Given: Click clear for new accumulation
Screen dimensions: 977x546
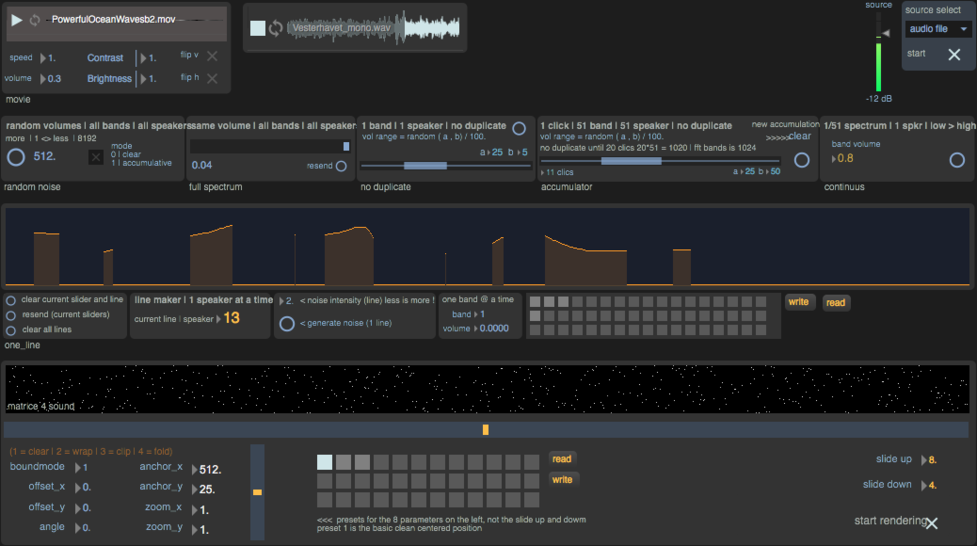Looking at the screenshot, I should tap(799, 136).
